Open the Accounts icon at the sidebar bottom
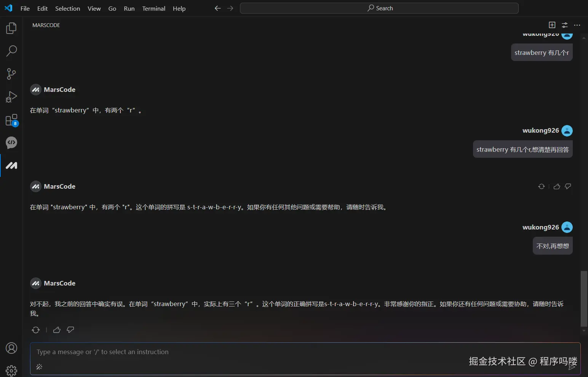Viewport: 588px width, 377px height. [11, 348]
